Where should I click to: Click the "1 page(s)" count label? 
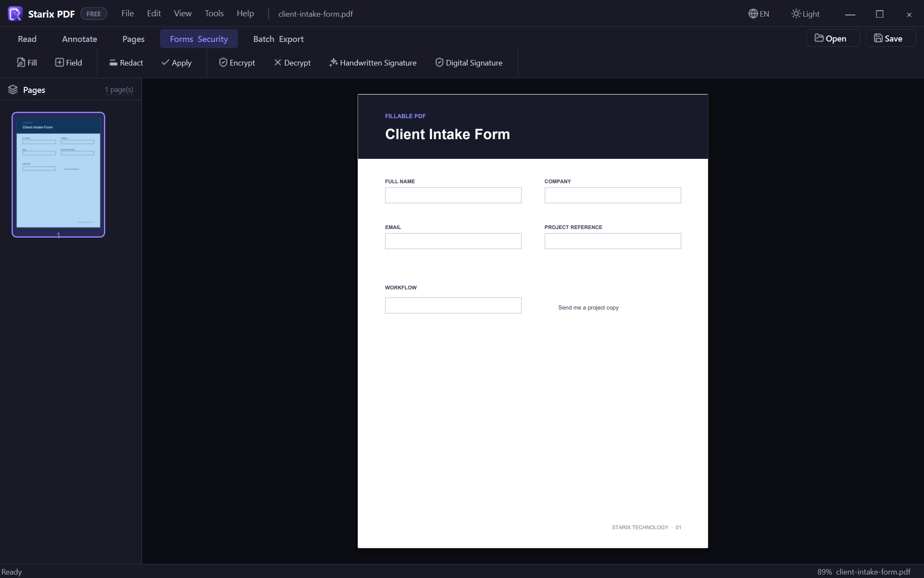click(x=119, y=89)
